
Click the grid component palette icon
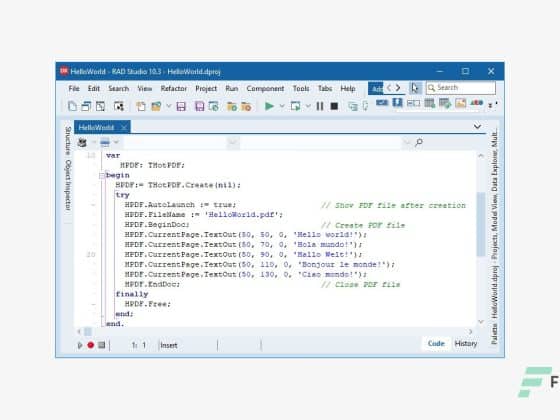coord(430,103)
